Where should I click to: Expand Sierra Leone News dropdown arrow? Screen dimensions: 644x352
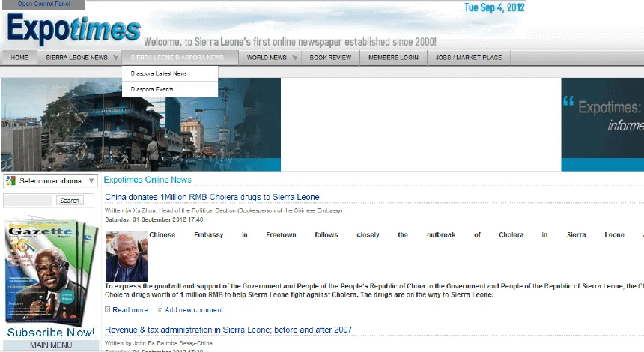116,58
